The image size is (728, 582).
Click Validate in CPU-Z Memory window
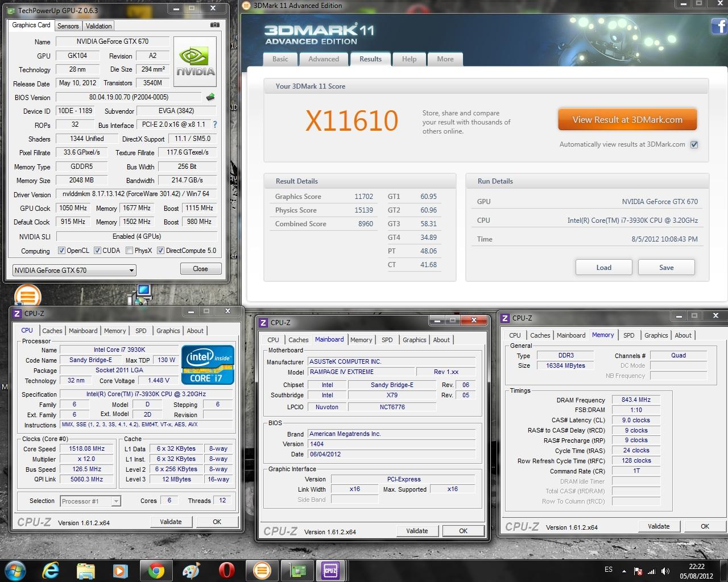tap(659, 526)
